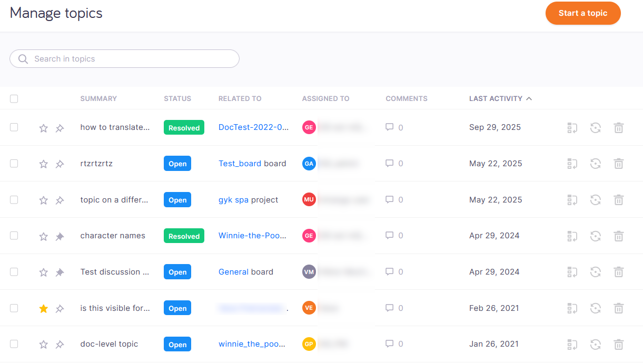Select checkbox for 'topic on a differ...'
The height and width of the screenshot is (364, 643).
pos(14,200)
